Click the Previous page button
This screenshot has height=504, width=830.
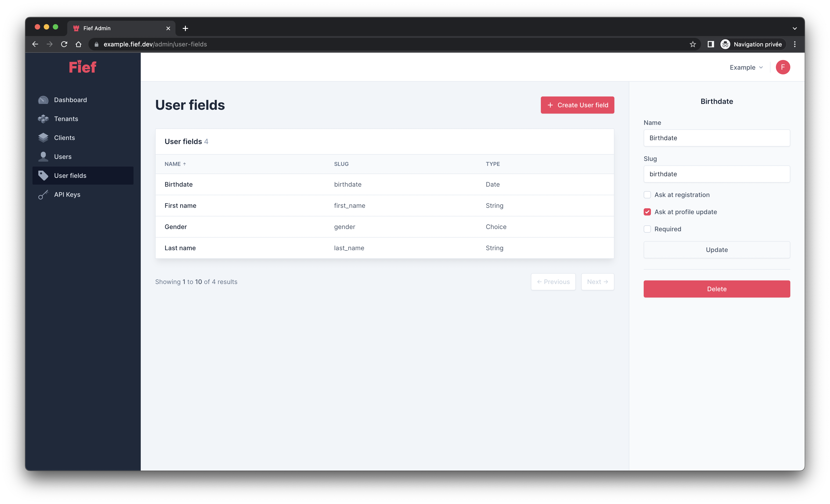(553, 282)
